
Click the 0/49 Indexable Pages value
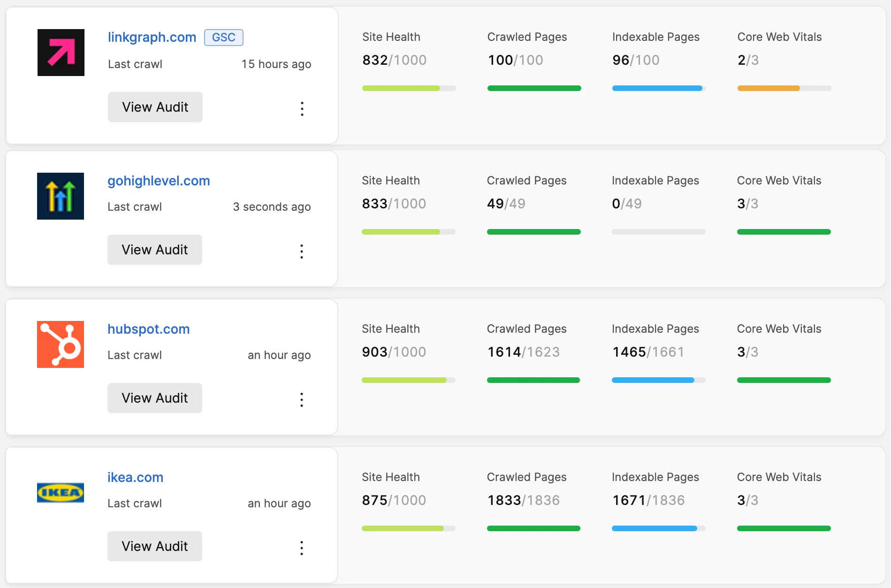pyautogui.click(x=627, y=204)
